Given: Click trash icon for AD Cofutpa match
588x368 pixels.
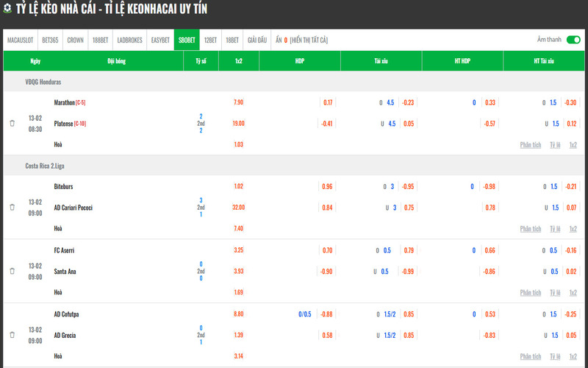Looking at the screenshot, I should pyautogui.click(x=12, y=335).
